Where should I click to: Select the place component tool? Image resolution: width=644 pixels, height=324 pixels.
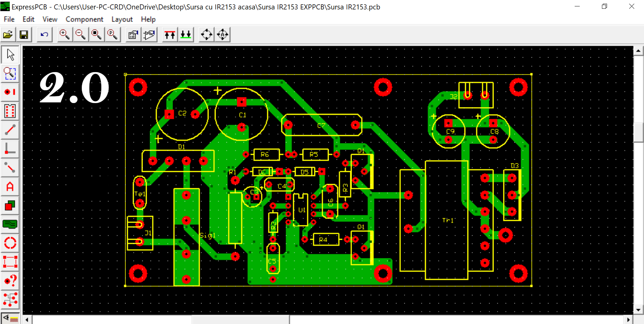click(10, 111)
